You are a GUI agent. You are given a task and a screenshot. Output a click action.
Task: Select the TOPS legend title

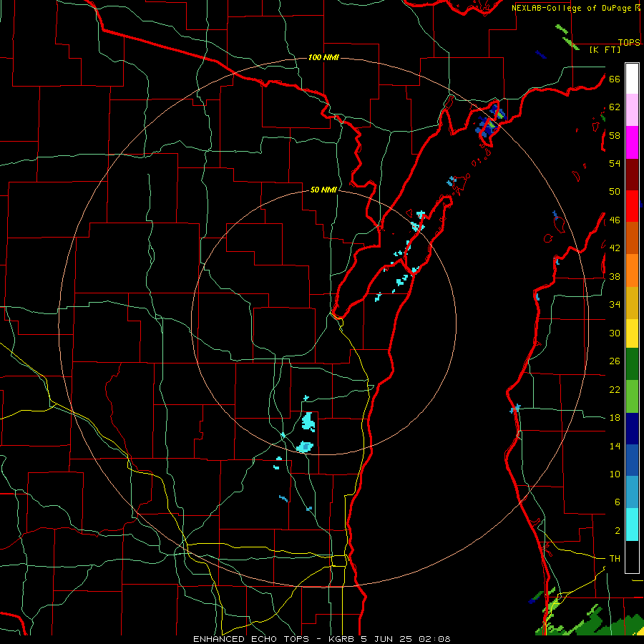coord(629,42)
